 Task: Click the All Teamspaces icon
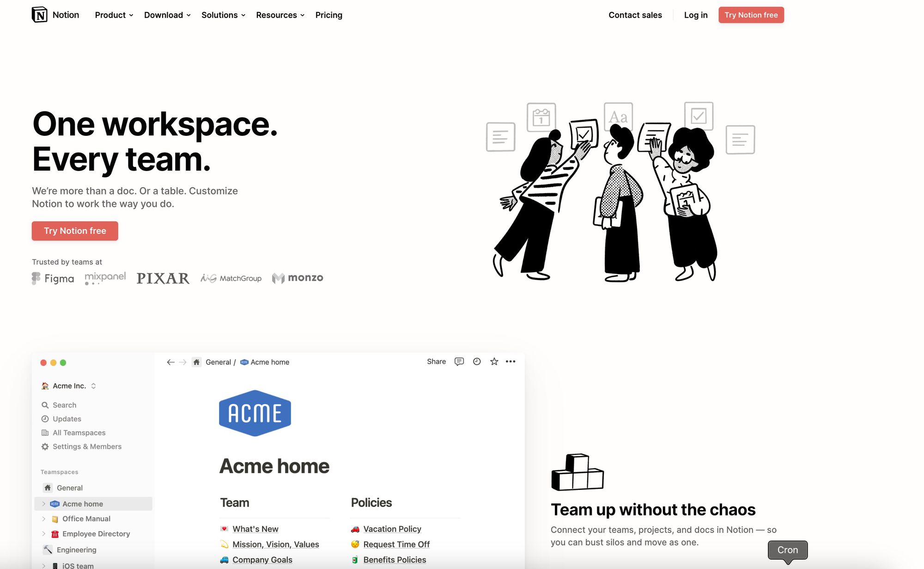point(45,432)
